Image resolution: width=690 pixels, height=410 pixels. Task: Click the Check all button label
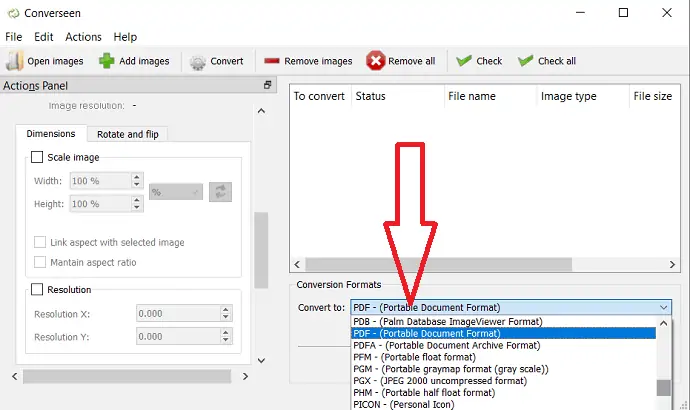click(x=557, y=61)
